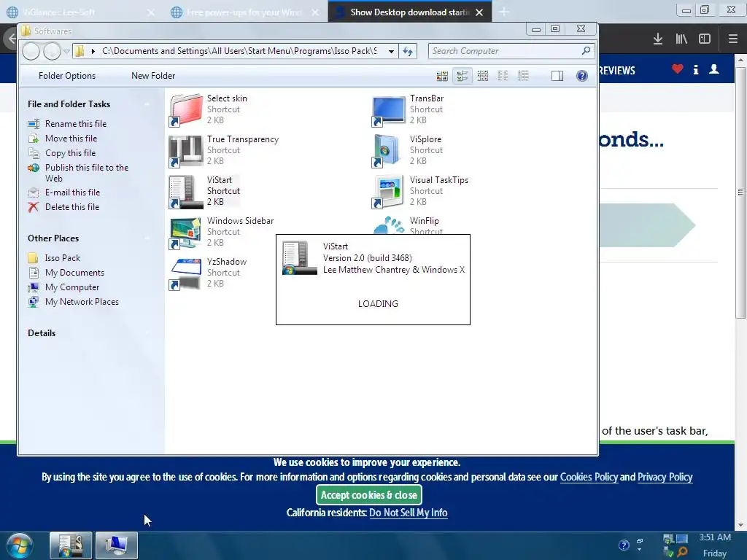Toggle browser sidebar icon
This screenshot has height=560, width=747.
(705, 39)
